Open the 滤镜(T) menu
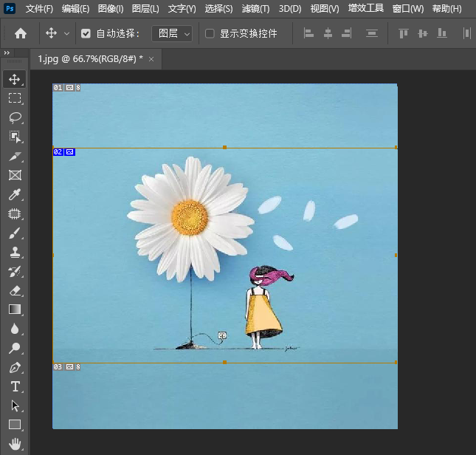This screenshot has height=455, width=476. click(255, 9)
